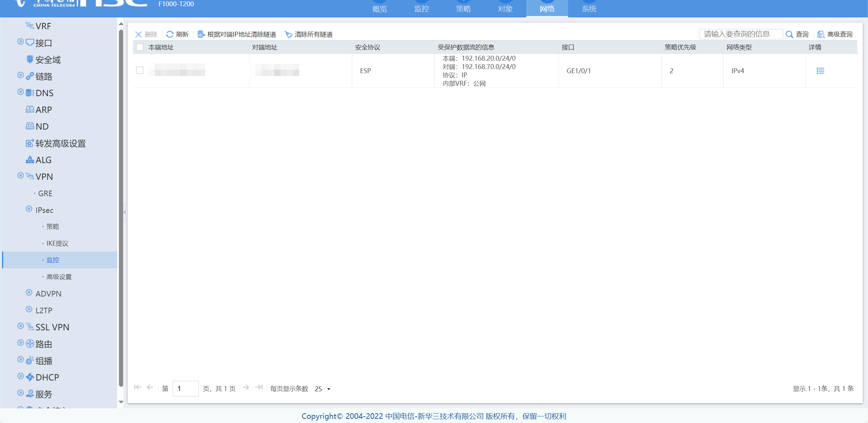Click clear tunnel by peer IP icon

(201, 34)
